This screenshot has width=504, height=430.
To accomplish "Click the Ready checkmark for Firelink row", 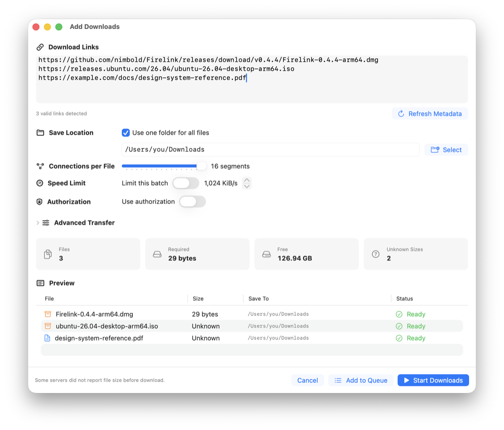I will tap(399, 314).
